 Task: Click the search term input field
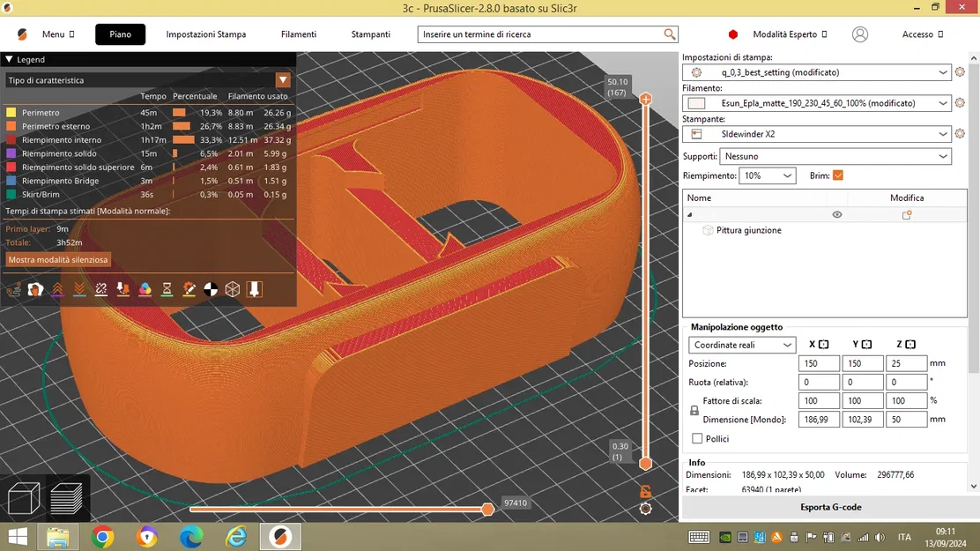click(x=540, y=34)
